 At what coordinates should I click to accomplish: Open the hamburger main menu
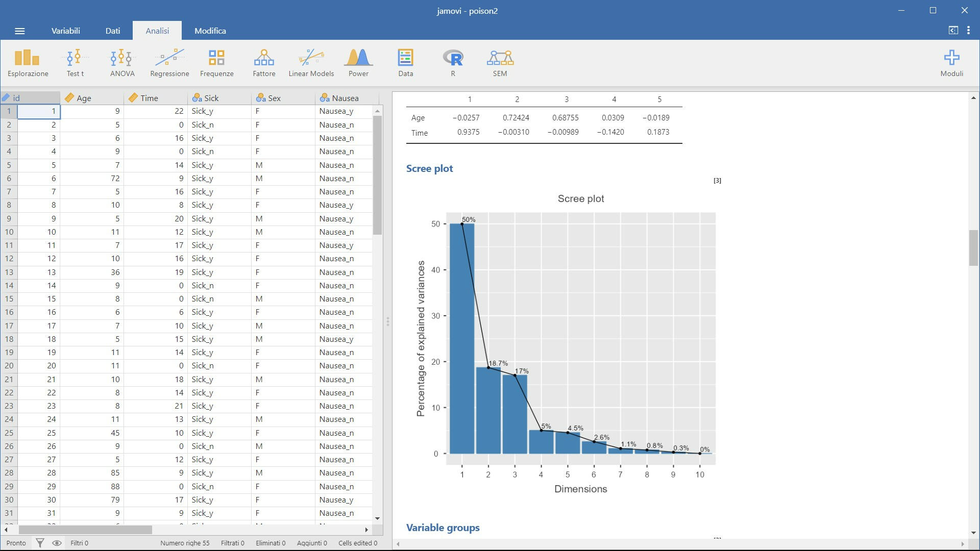tap(20, 31)
